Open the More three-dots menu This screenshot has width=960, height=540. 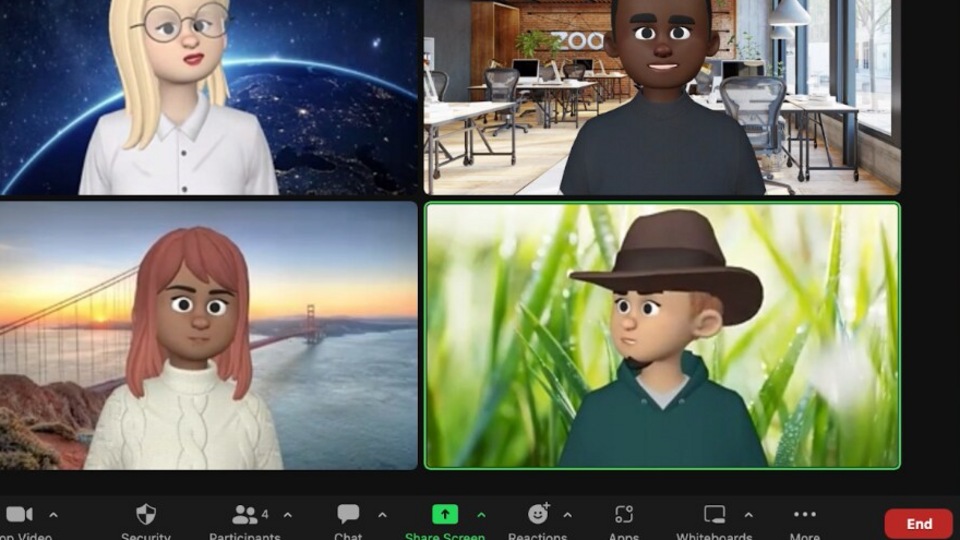pos(804,514)
